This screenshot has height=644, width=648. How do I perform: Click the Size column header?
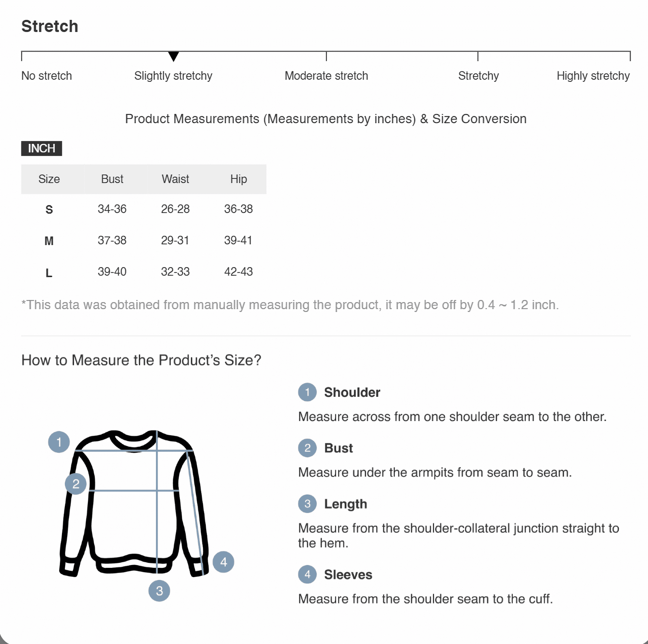[49, 179]
